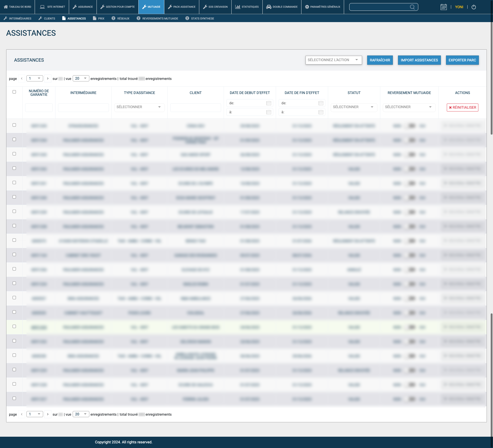493x448 pixels.
Task: Click the Numéro de garantie filter field
Action: click(39, 107)
